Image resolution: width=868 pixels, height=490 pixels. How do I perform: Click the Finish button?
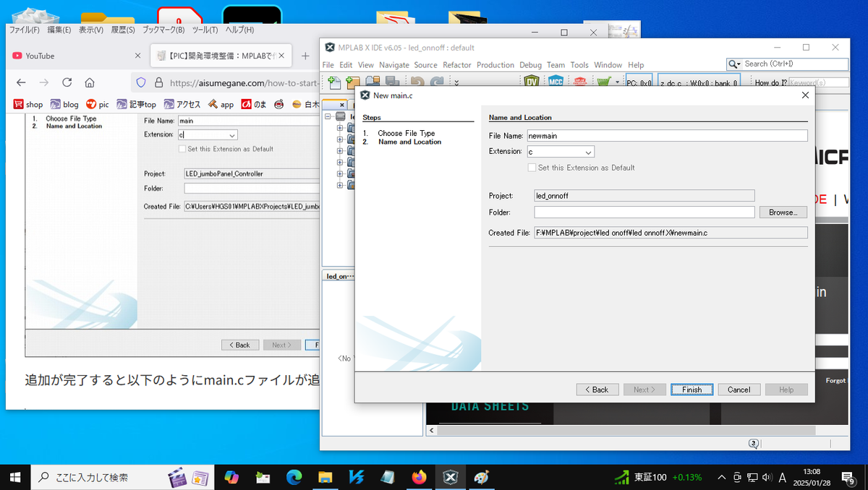point(692,390)
